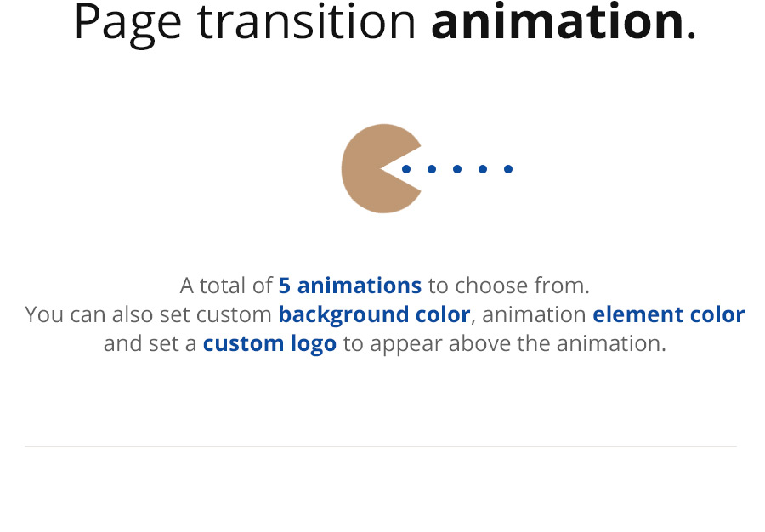Click the 'to appear above the animation.' text
The width and height of the screenshot is (765, 532).
504,344
